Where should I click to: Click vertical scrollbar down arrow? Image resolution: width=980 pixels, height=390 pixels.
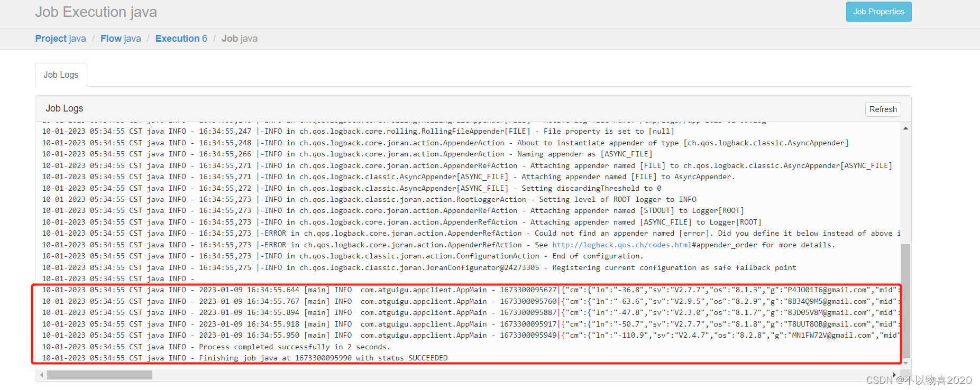(x=905, y=363)
